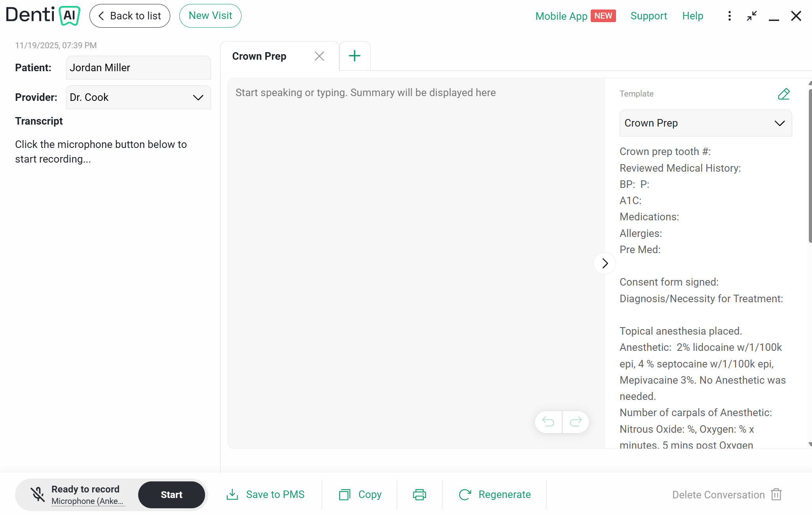This screenshot has width=812, height=515.
Task: Click the collapse window arrows icon
Action: [x=752, y=16]
